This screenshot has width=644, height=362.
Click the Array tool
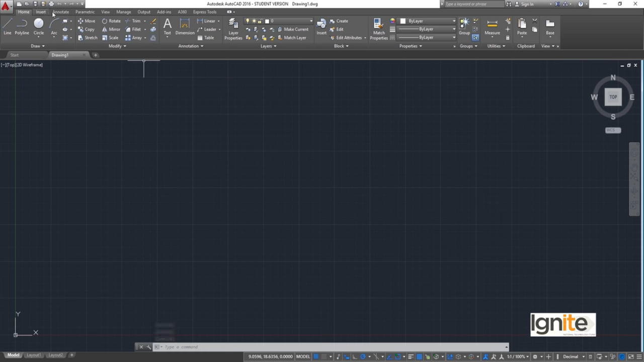(x=133, y=38)
